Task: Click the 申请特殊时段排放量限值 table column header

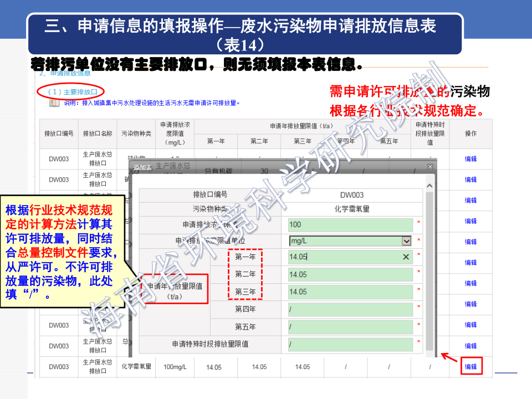Action: point(430,134)
